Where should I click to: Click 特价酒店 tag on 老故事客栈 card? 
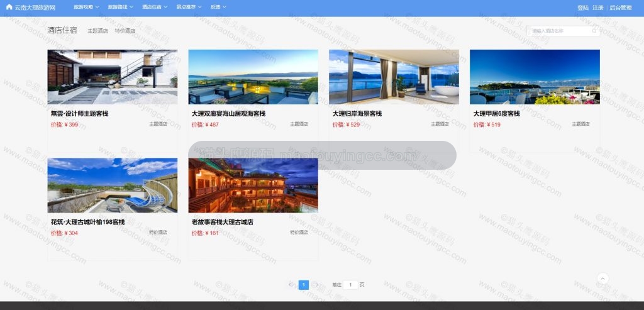point(299,232)
